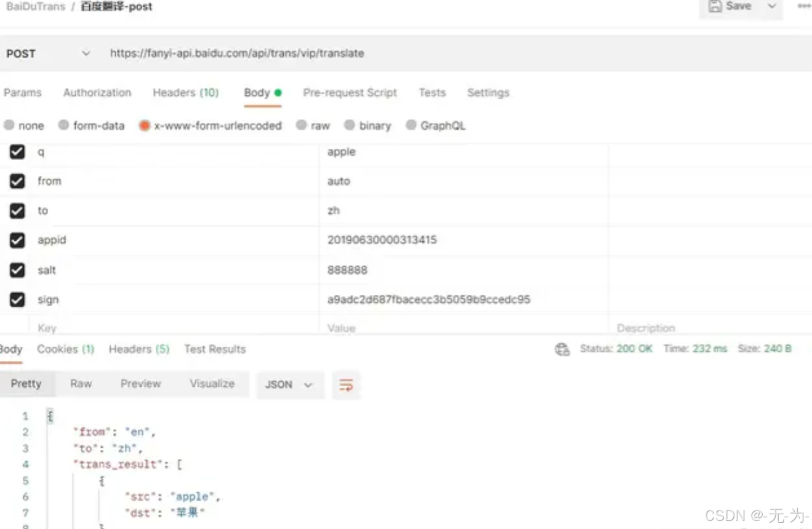Click the appid key cell

pos(174,240)
